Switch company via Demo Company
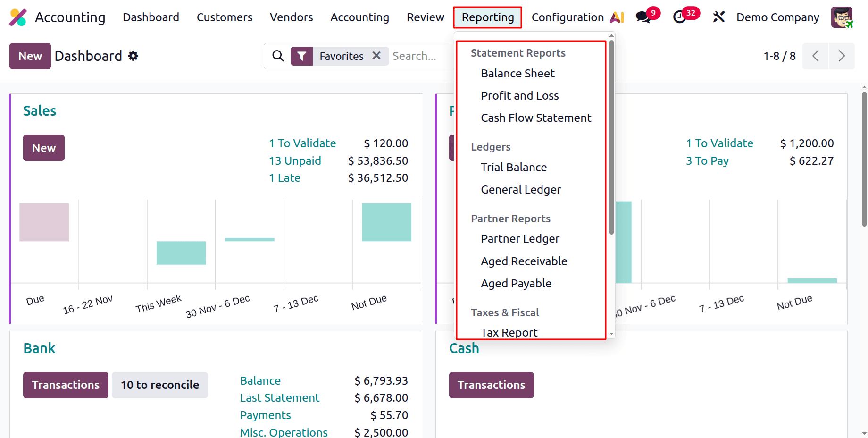 [778, 17]
